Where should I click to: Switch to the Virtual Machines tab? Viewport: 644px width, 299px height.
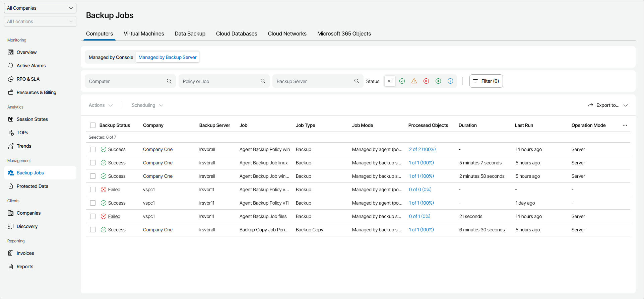click(144, 33)
